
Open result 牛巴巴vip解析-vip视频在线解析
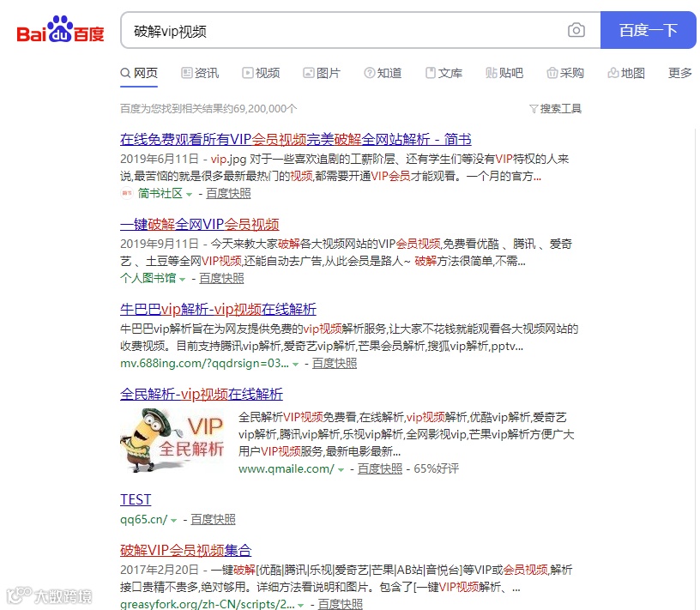[218, 310]
